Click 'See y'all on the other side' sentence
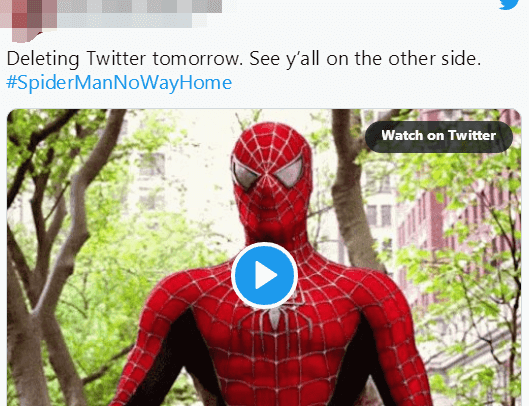This screenshot has width=529, height=406. (x=365, y=59)
